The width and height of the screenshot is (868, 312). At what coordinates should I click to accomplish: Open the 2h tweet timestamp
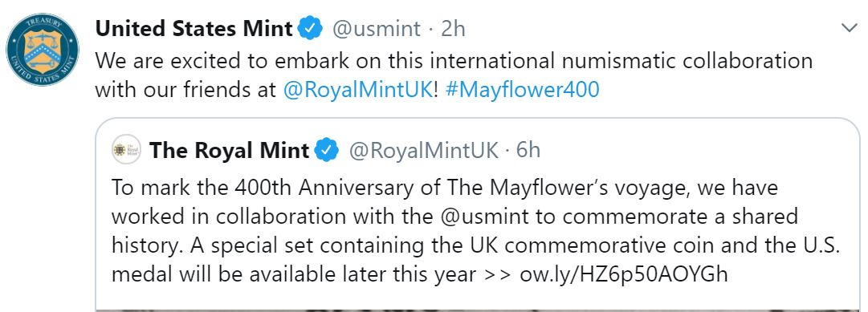[x=453, y=29]
